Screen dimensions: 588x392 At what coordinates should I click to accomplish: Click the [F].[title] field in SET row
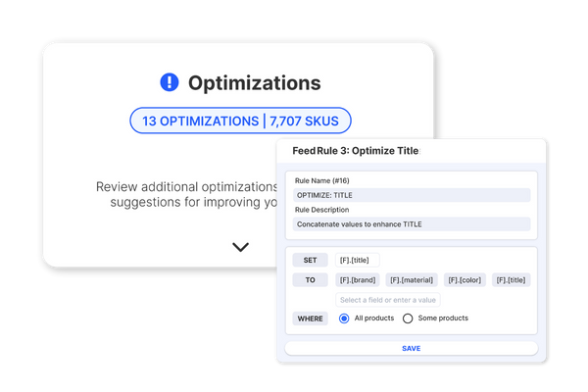pos(357,260)
